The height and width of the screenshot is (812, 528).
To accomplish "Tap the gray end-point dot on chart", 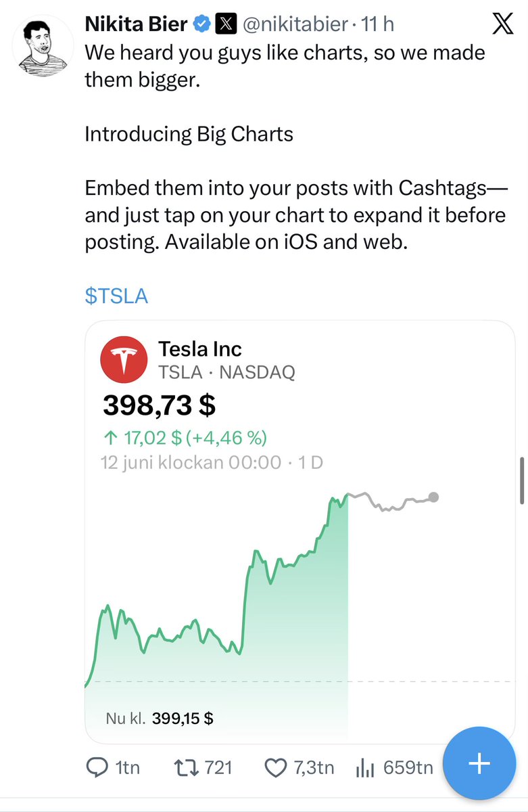I will click(x=433, y=497).
